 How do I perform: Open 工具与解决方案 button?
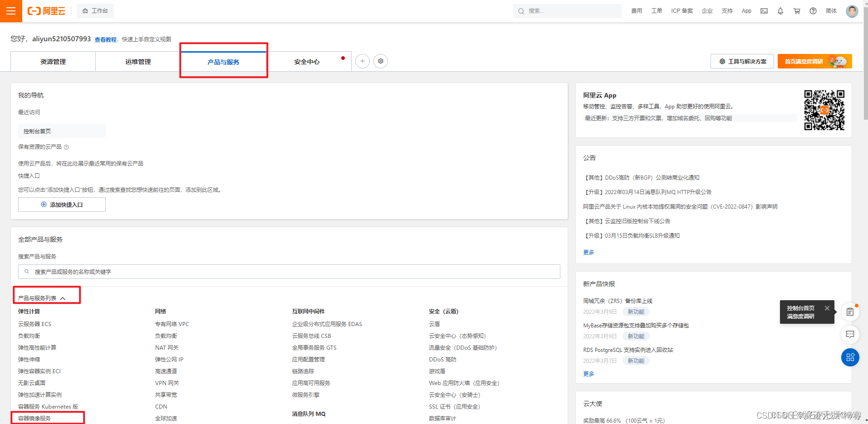[742, 61]
